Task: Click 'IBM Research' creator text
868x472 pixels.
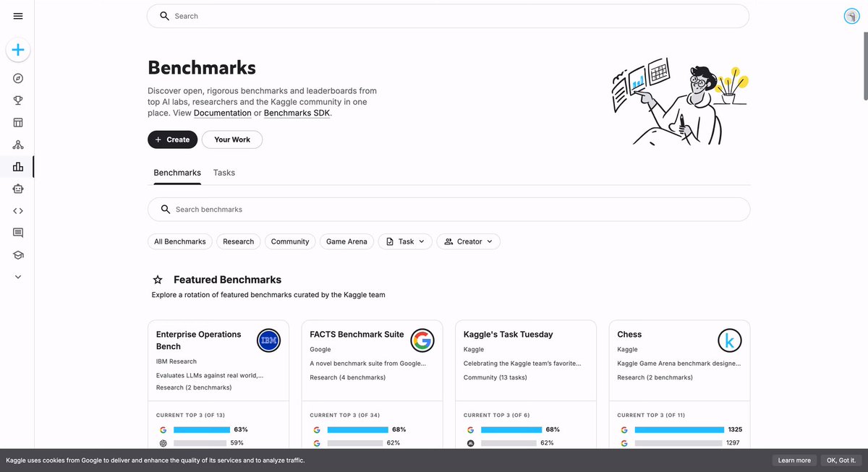Action: (x=176, y=361)
